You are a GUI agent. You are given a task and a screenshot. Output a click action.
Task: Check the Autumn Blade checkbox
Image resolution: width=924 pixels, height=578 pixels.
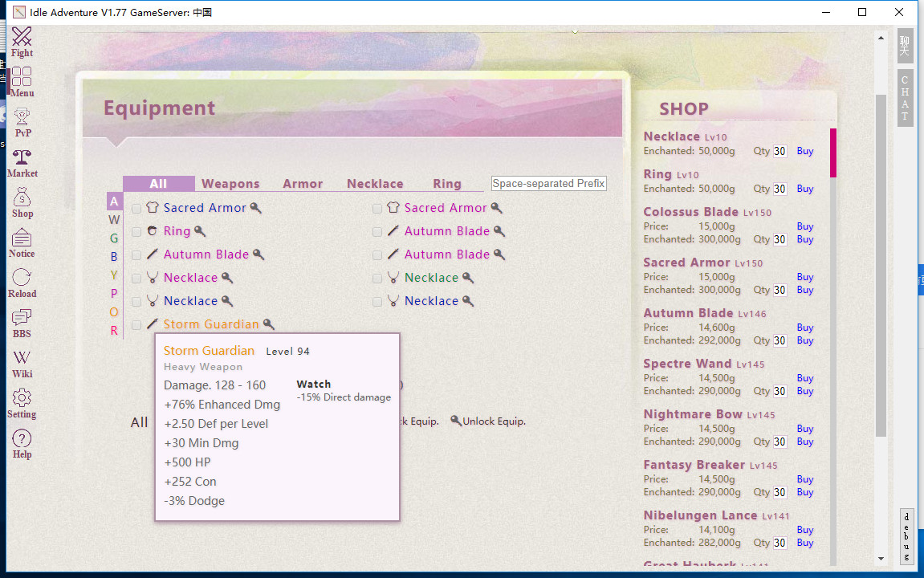coord(136,254)
